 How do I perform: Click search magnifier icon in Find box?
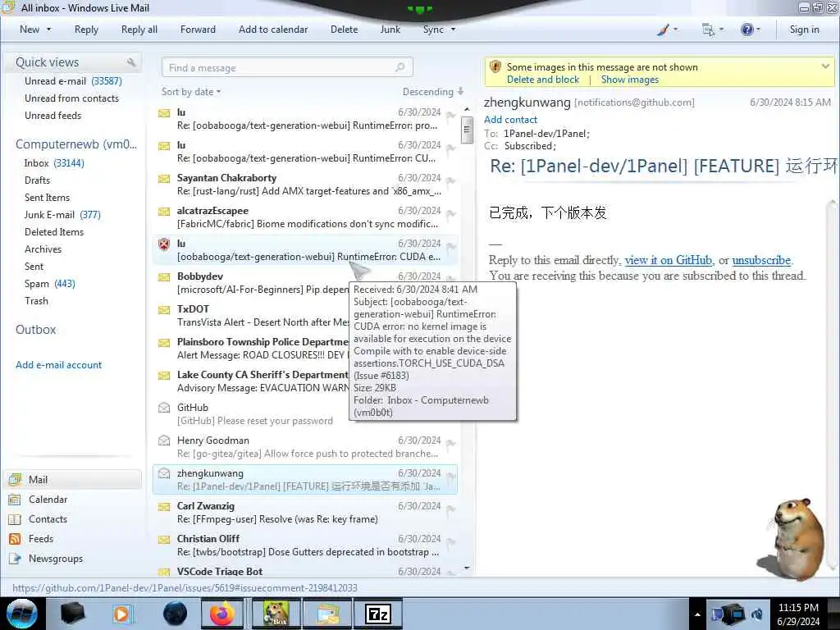(x=399, y=67)
